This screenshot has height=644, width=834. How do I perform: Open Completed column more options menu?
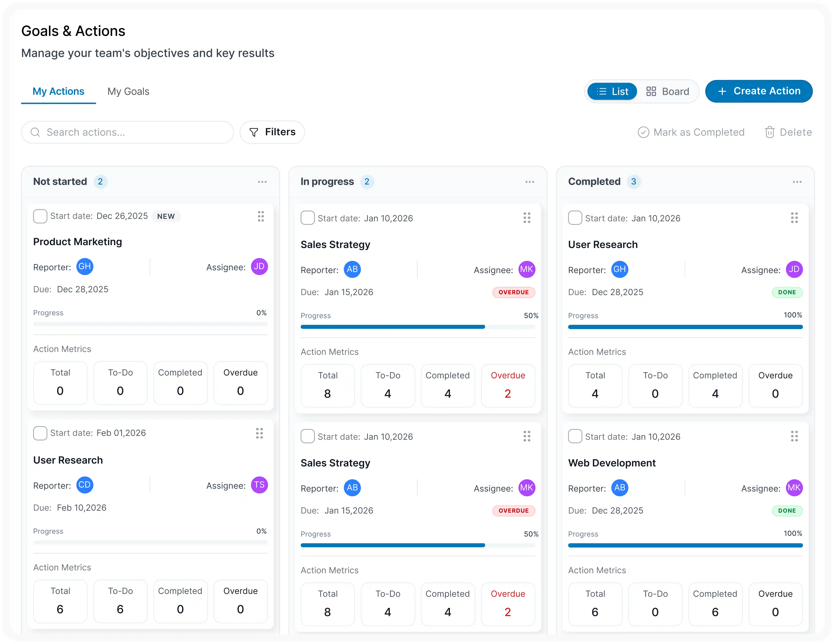tap(797, 182)
